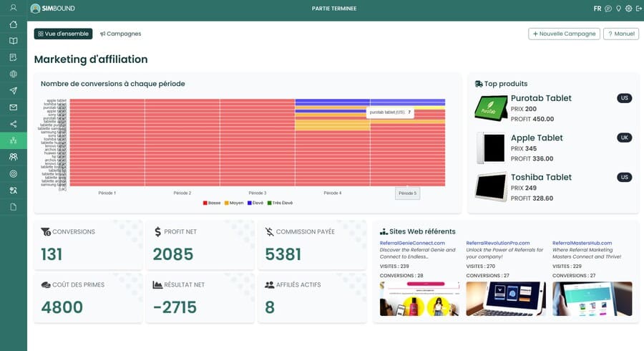This screenshot has height=351, width=644.
Task: Click the Période 1 axis label
Action: 107,193
